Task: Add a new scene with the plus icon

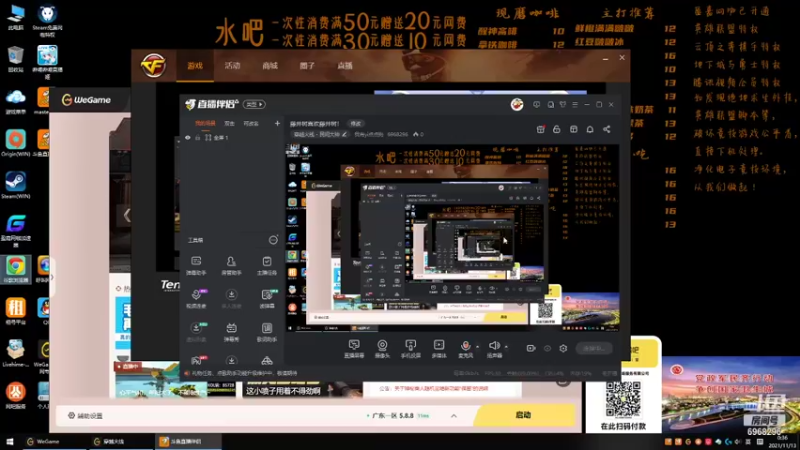Action: pyautogui.click(x=277, y=123)
